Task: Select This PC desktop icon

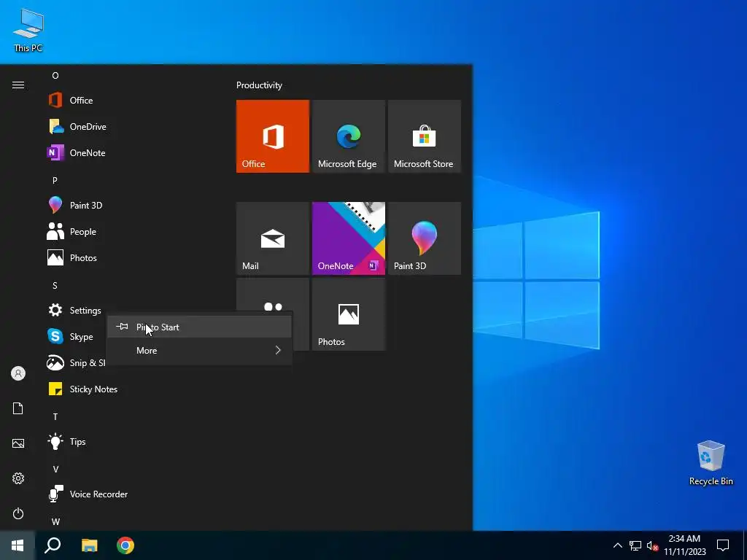Action: [x=28, y=29]
